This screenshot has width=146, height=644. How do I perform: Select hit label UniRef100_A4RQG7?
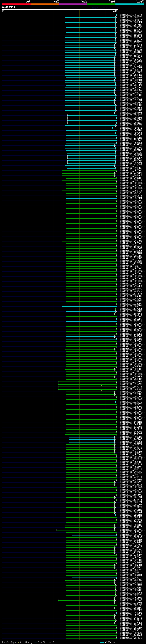131,337
